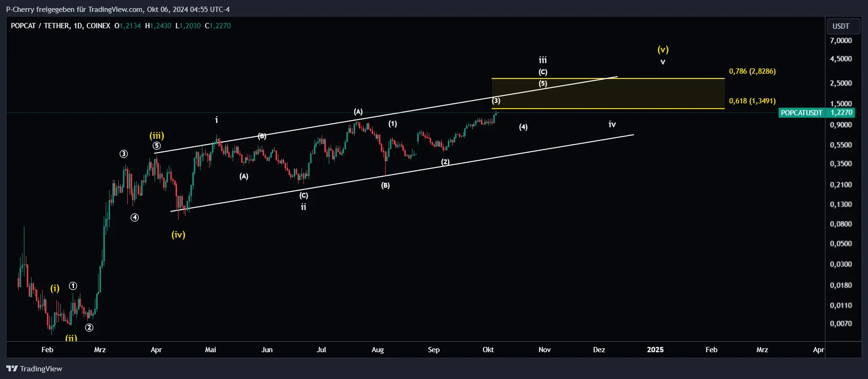
Task: Click the white (5) sub-wave label
Action: (543, 83)
